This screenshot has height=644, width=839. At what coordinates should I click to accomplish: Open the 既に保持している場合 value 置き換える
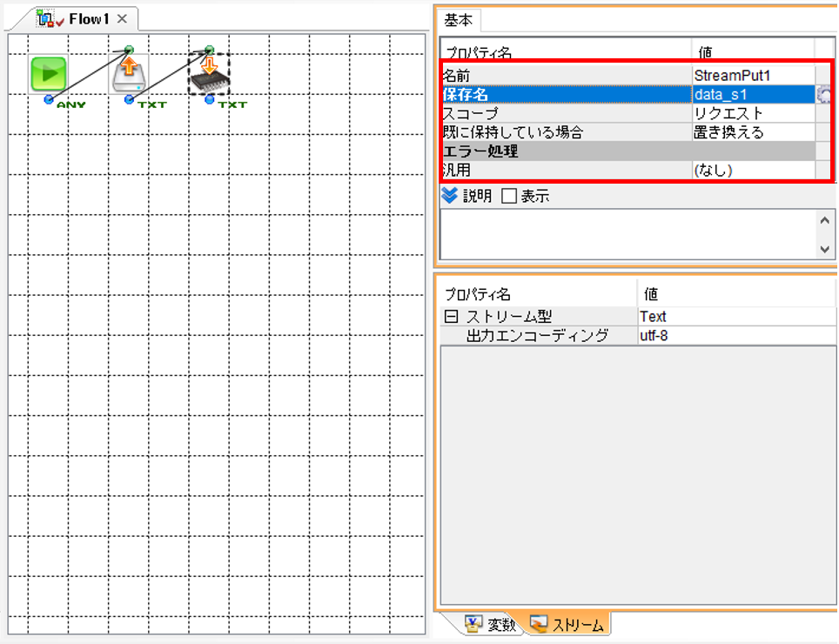tap(754, 132)
